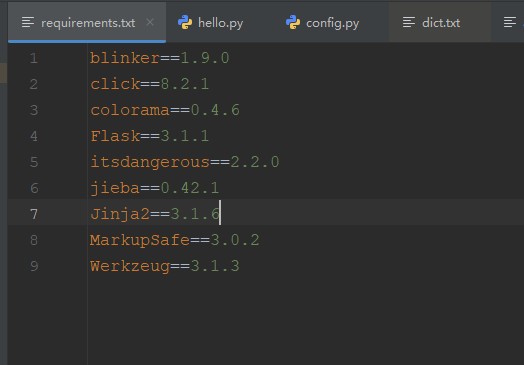Click line number 7 in the gutter
The width and height of the screenshot is (524, 365).
[x=34, y=214]
